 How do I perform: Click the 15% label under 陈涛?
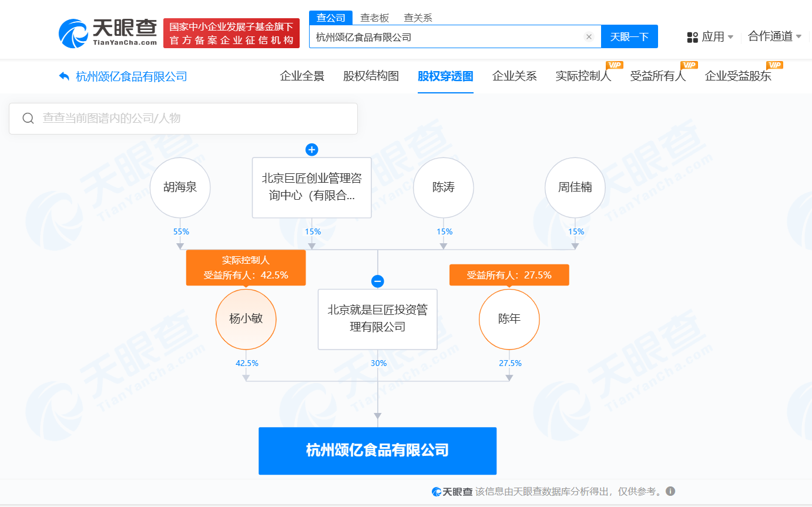point(444,231)
